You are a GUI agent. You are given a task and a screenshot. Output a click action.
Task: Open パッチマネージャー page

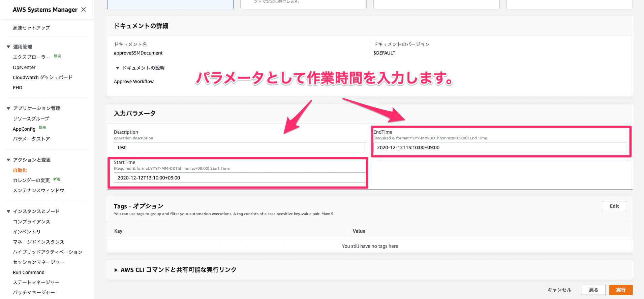(x=34, y=292)
